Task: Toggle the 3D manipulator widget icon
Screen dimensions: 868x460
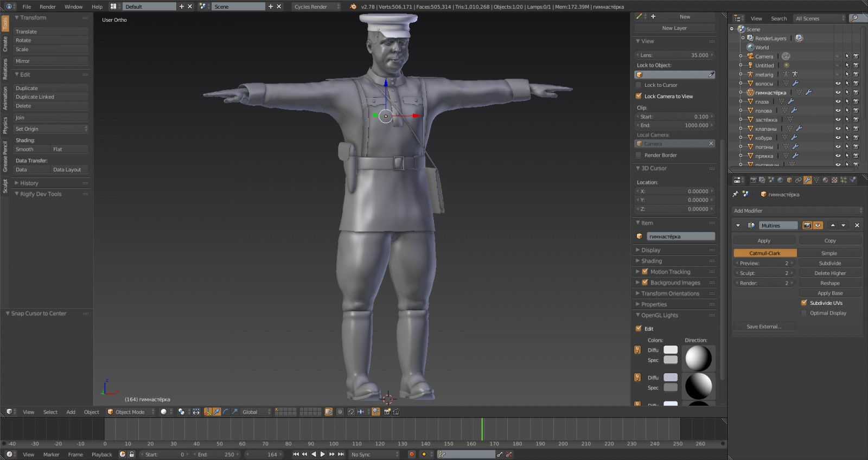Action: coord(208,412)
